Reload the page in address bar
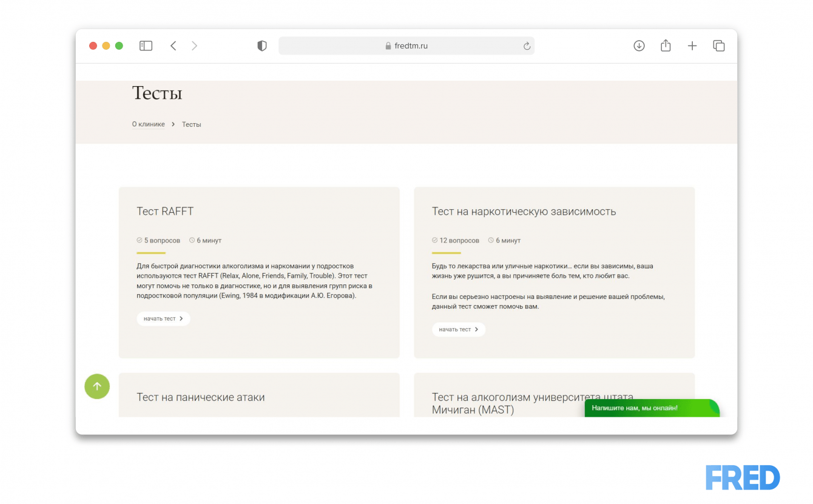The height and width of the screenshot is (504, 813). [527, 46]
